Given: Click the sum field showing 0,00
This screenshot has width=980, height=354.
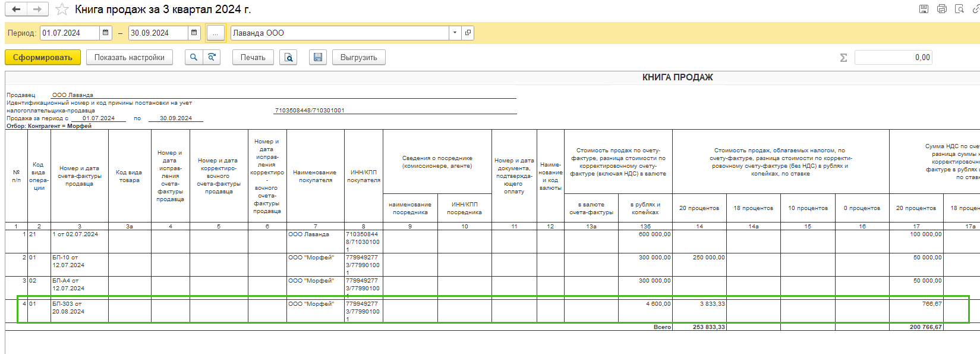Looking at the screenshot, I should tap(893, 57).
